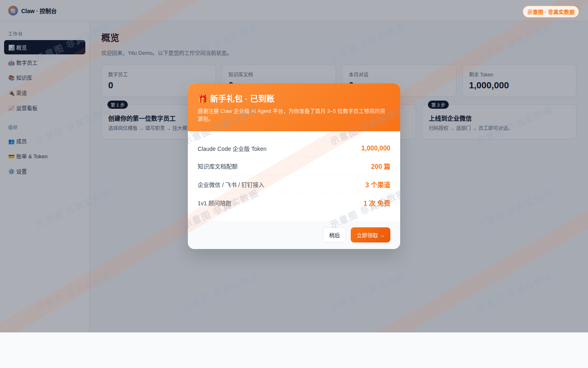Select the 1v1 顾问陪跑 row
The image size is (588, 368).
click(294, 203)
